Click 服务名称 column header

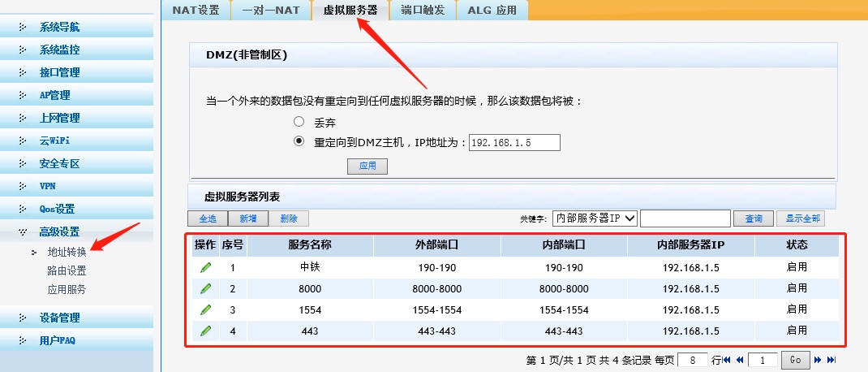tap(310, 245)
